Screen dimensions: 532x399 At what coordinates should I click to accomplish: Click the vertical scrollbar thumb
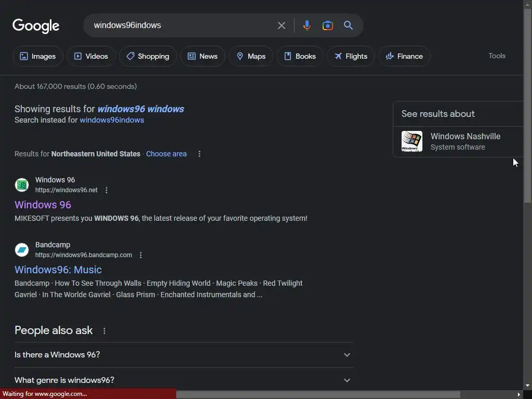click(x=528, y=106)
